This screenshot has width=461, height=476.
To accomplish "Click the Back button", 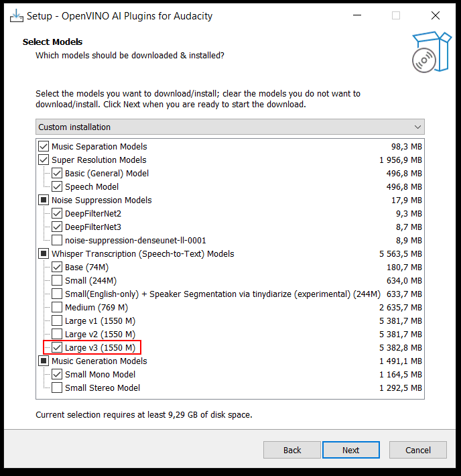I will click(x=292, y=450).
